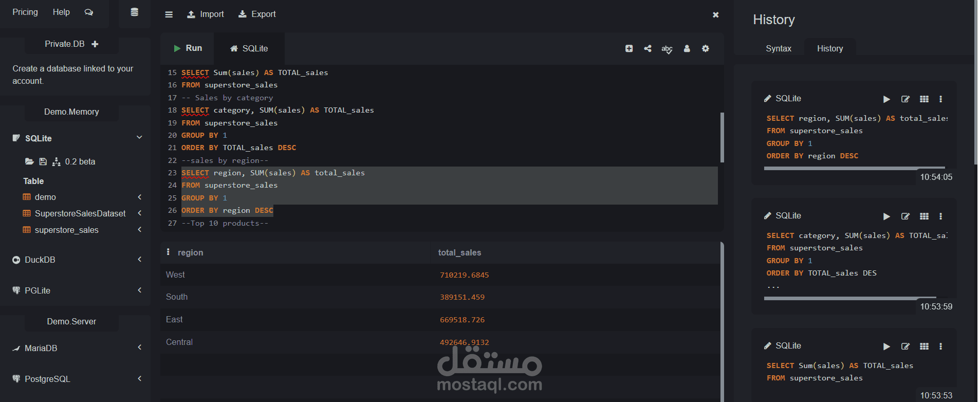
Task: Click the 389151.459 sales value
Action: click(462, 297)
